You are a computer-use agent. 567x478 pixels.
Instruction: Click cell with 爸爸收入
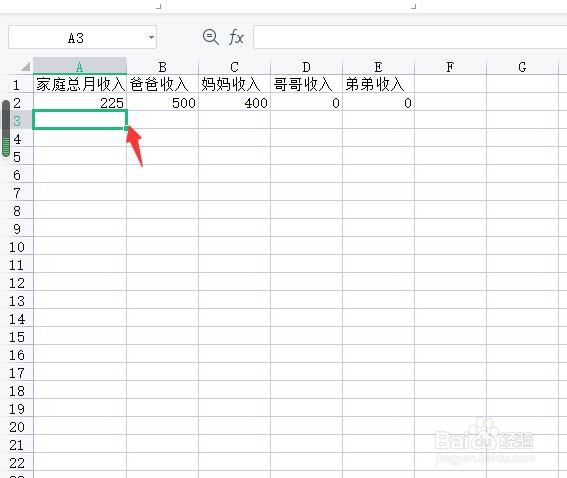(x=162, y=84)
